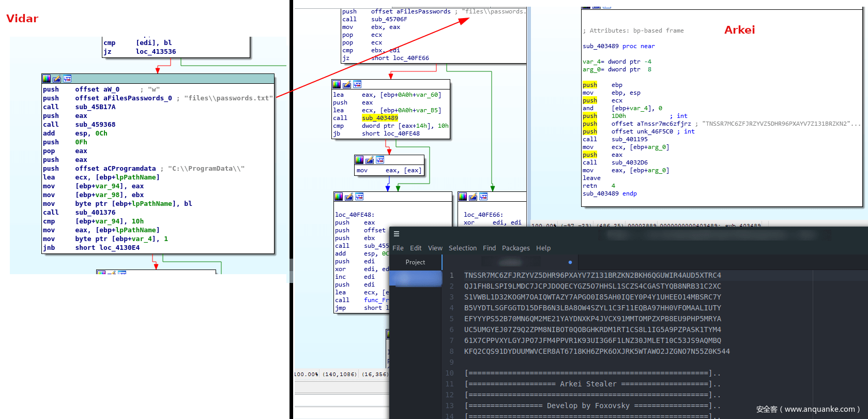The image size is (868, 419).
Task: Click the color palette icon on the Vidar node
Action: coord(47,79)
